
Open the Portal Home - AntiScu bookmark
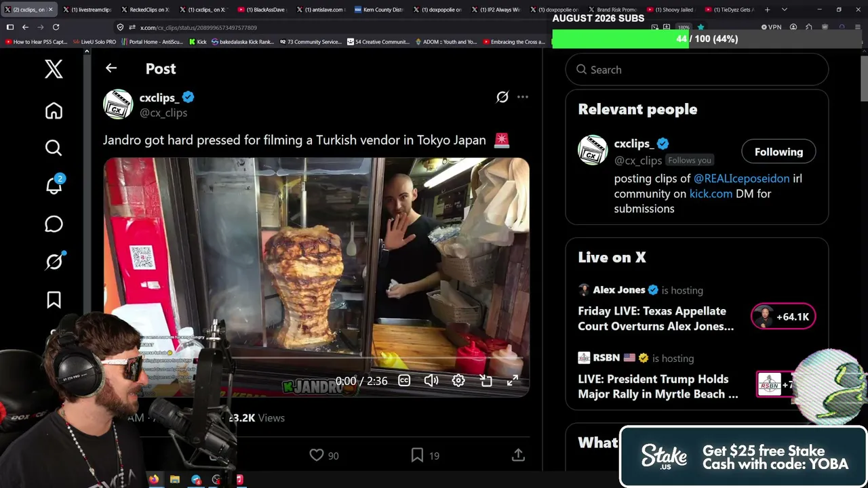click(152, 42)
